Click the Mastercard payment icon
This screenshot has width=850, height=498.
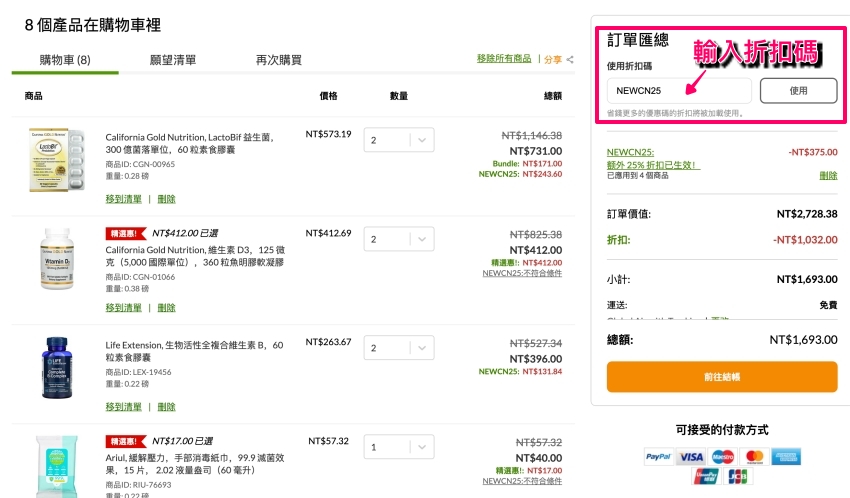tap(754, 457)
